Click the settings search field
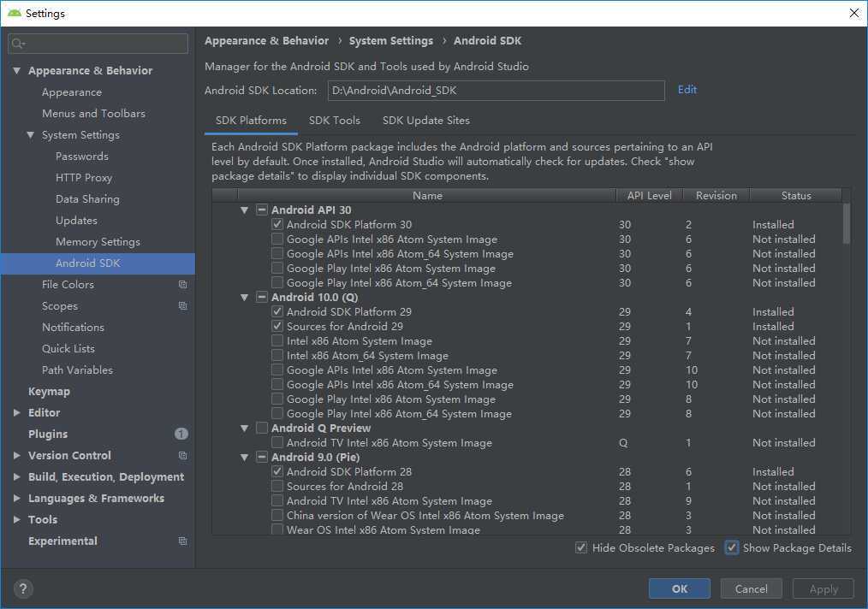This screenshot has width=868, height=609. click(98, 43)
